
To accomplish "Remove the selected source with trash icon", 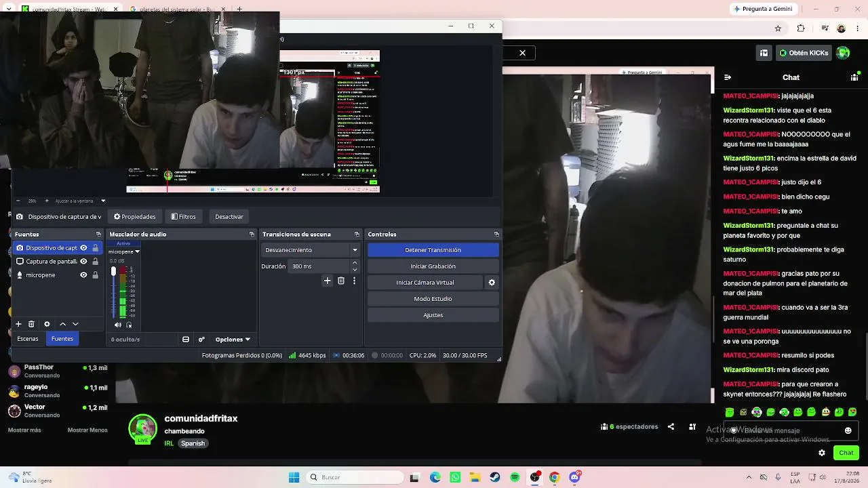I will click(31, 324).
